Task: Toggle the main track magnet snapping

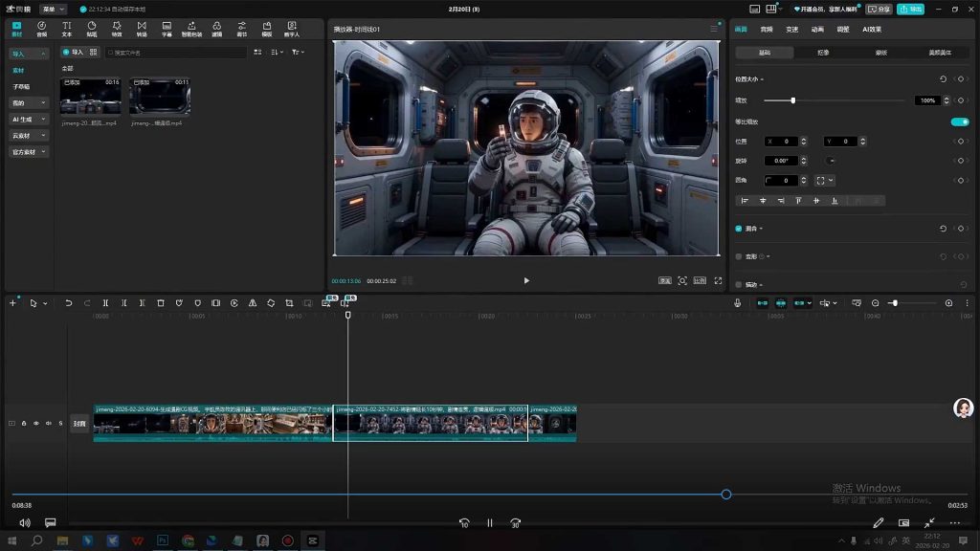Action: pyautogui.click(x=763, y=303)
